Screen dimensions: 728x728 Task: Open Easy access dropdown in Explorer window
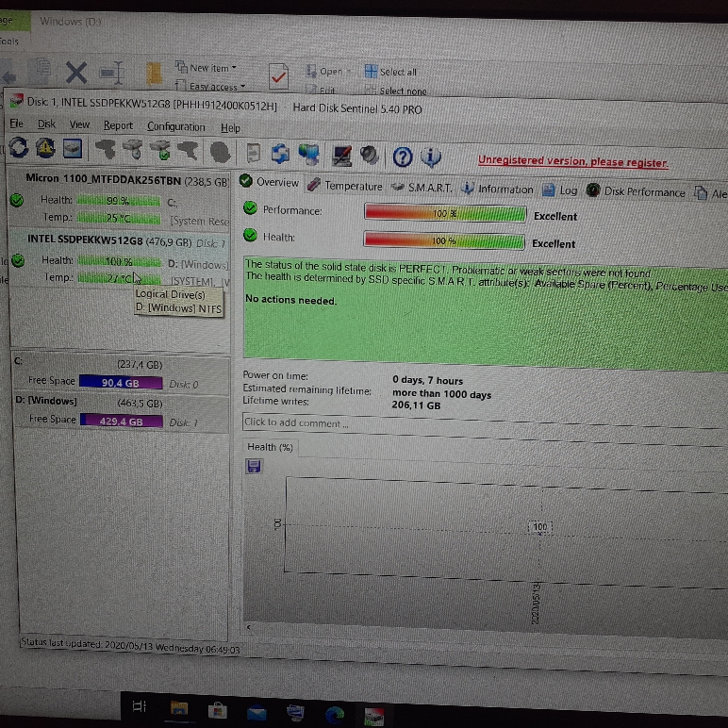click(210, 86)
